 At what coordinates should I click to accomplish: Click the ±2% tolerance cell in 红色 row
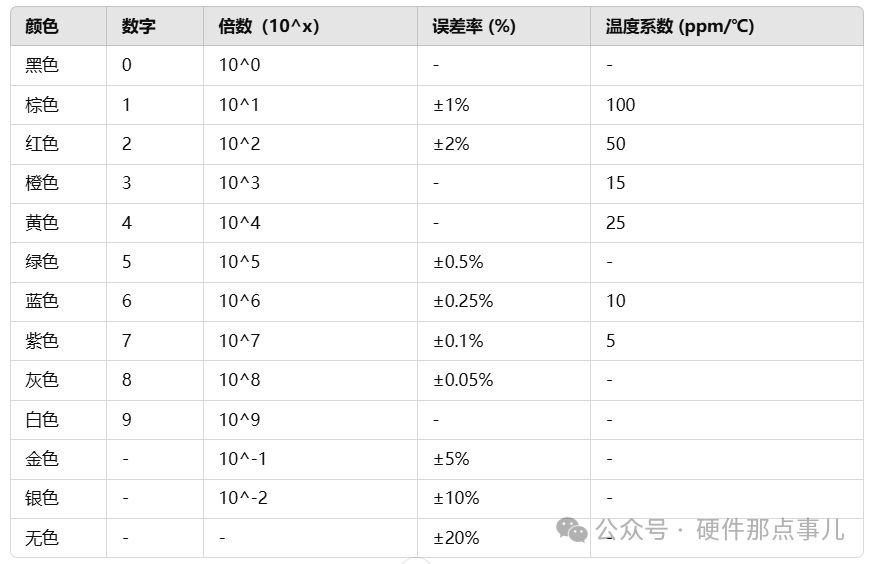click(x=504, y=144)
